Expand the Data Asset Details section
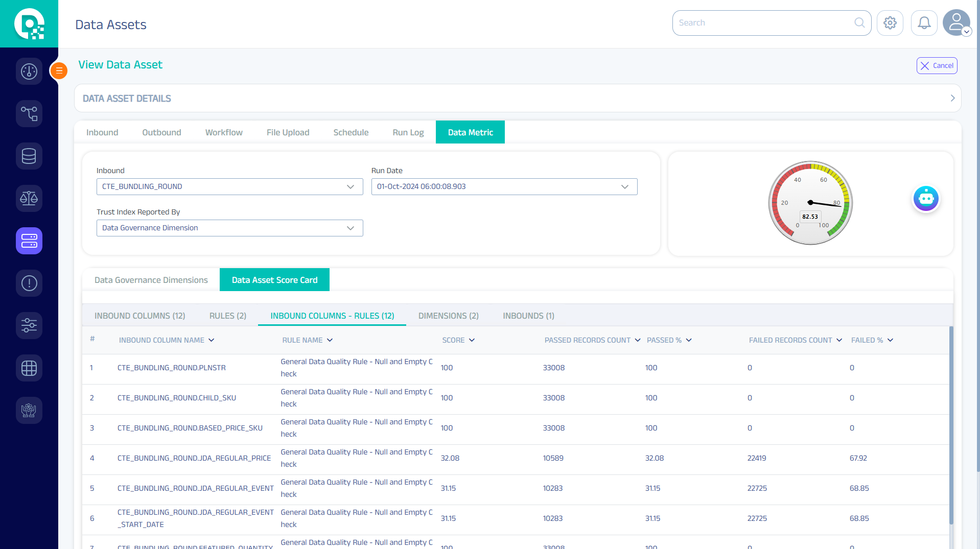980x549 pixels. point(952,98)
